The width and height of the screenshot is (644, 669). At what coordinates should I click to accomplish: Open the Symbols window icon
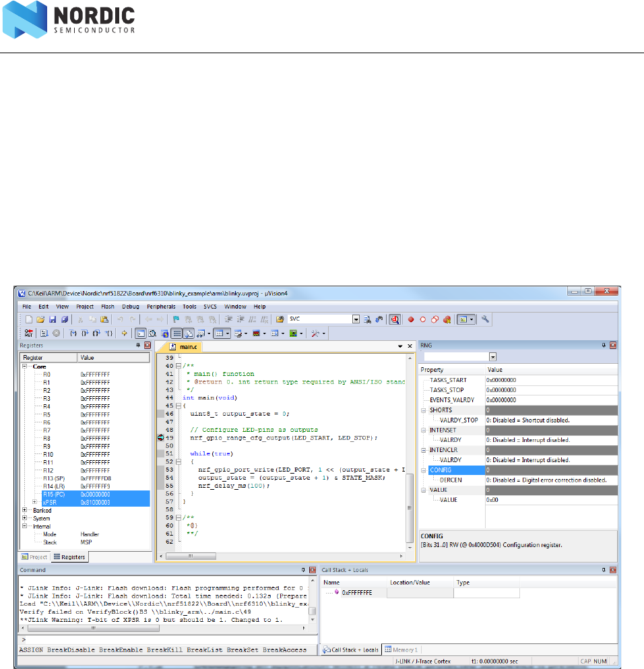pyautogui.click(x=164, y=333)
